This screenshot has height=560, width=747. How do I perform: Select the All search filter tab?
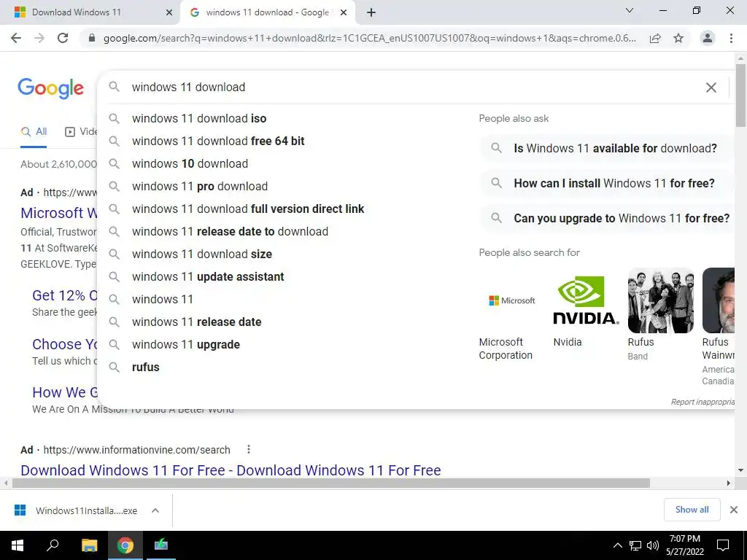(x=34, y=132)
